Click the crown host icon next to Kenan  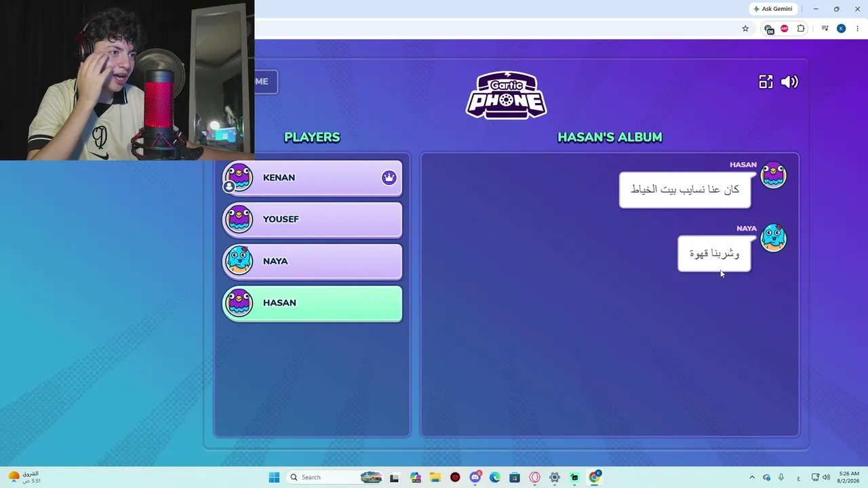click(389, 178)
